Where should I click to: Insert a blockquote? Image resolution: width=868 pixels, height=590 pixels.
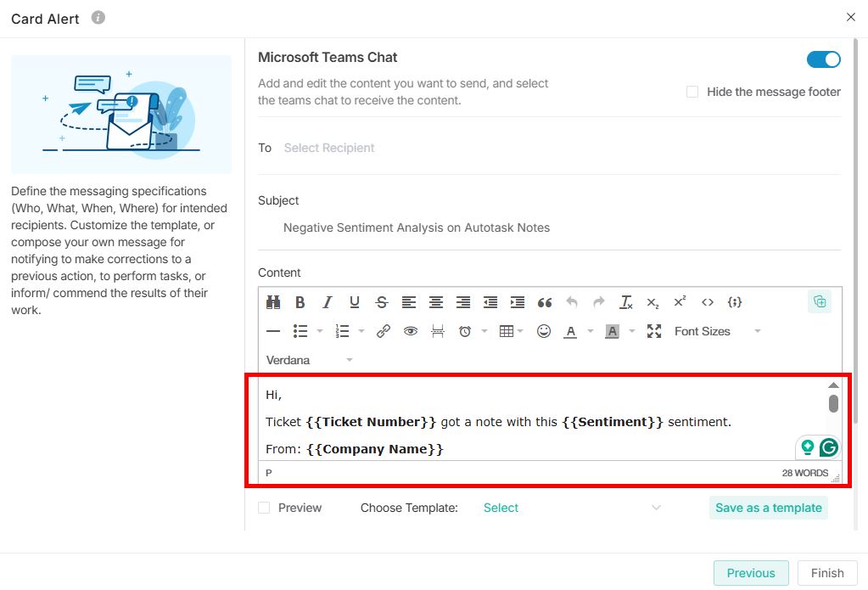(545, 302)
